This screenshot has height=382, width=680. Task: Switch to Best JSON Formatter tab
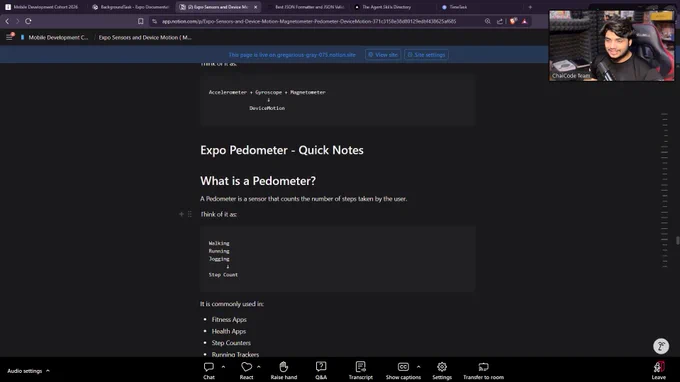point(306,7)
